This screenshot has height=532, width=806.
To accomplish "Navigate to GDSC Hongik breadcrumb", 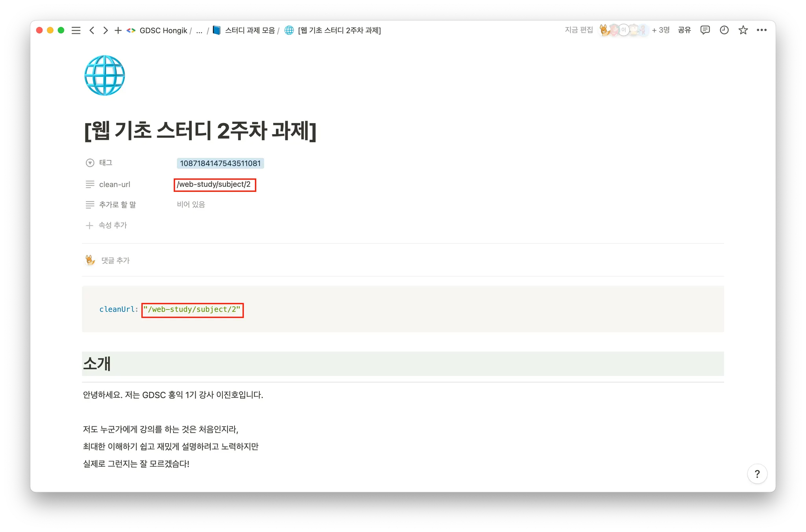I will click(x=163, y=31).
